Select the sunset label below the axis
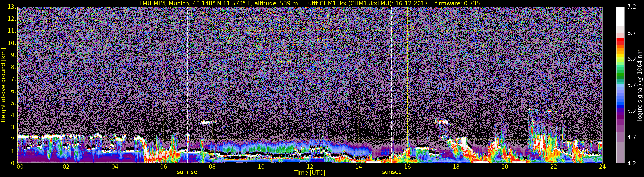 (x=391, y=172)
